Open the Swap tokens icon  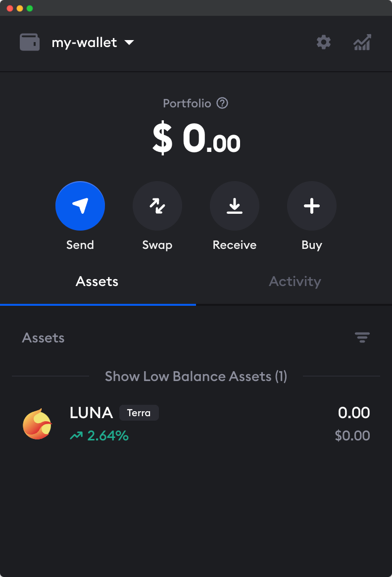tap(157, 206)
